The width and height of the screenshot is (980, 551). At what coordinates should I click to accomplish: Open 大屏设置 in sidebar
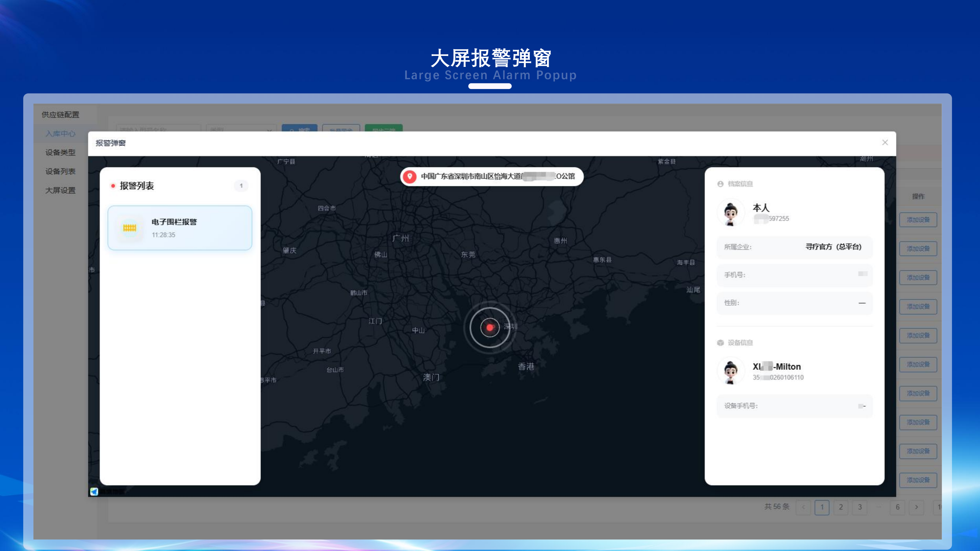(x=60, y=191)
